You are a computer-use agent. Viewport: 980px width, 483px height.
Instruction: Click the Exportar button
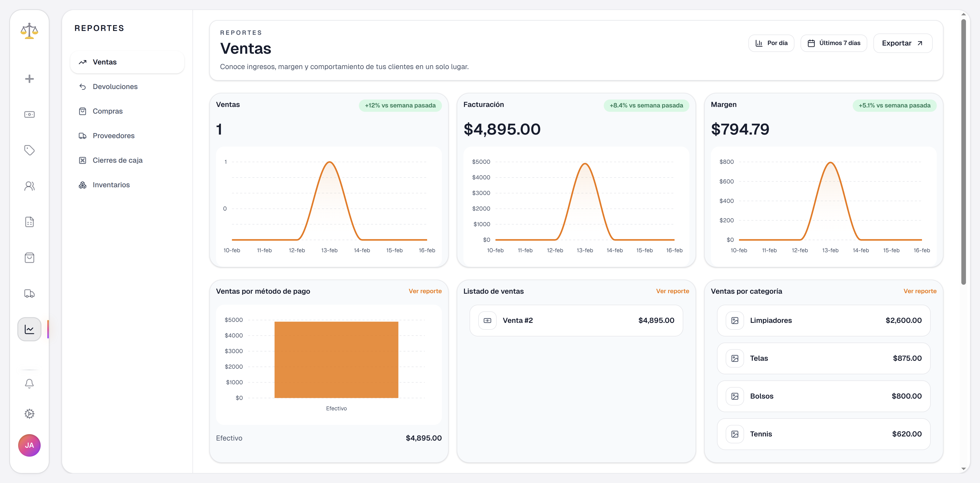click(902, 43)
